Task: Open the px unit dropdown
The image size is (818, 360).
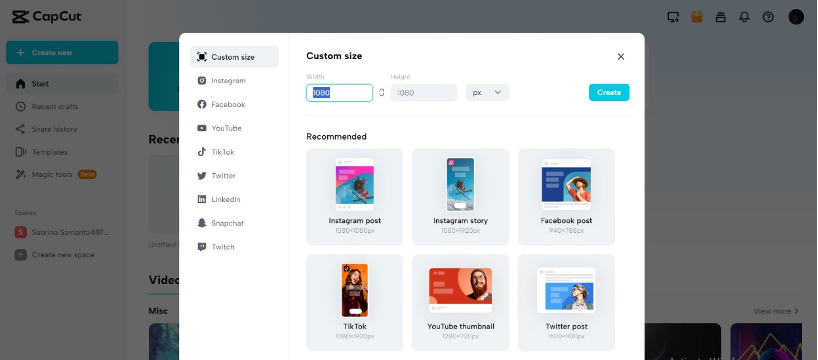Action: (487, 92)
